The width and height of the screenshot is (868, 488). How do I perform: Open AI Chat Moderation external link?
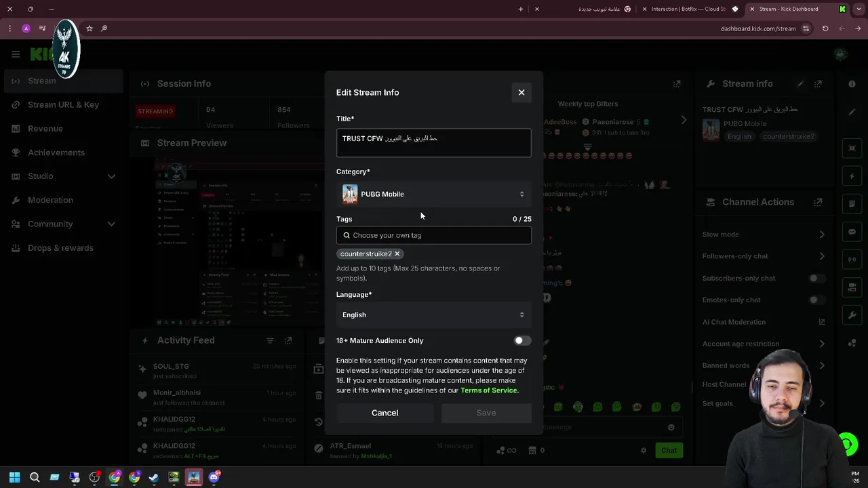[822, 322]
